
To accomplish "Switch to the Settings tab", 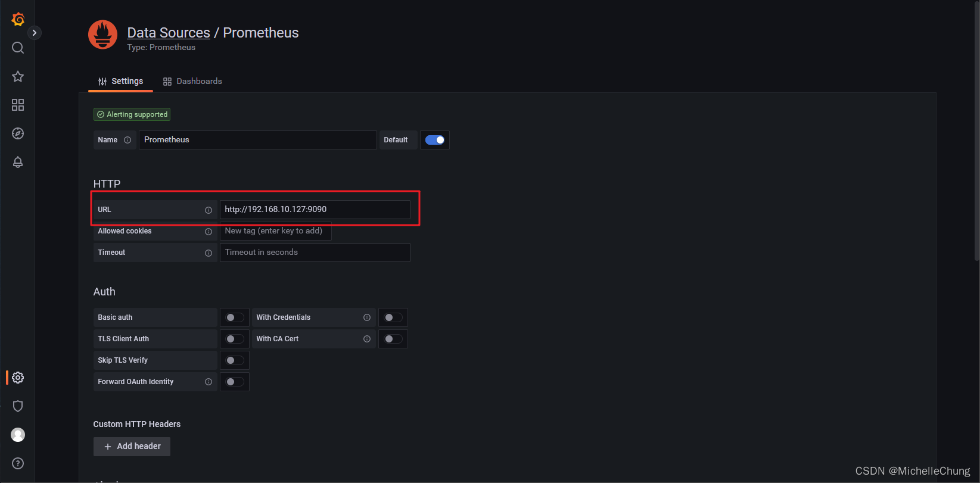I will (121, 81).
